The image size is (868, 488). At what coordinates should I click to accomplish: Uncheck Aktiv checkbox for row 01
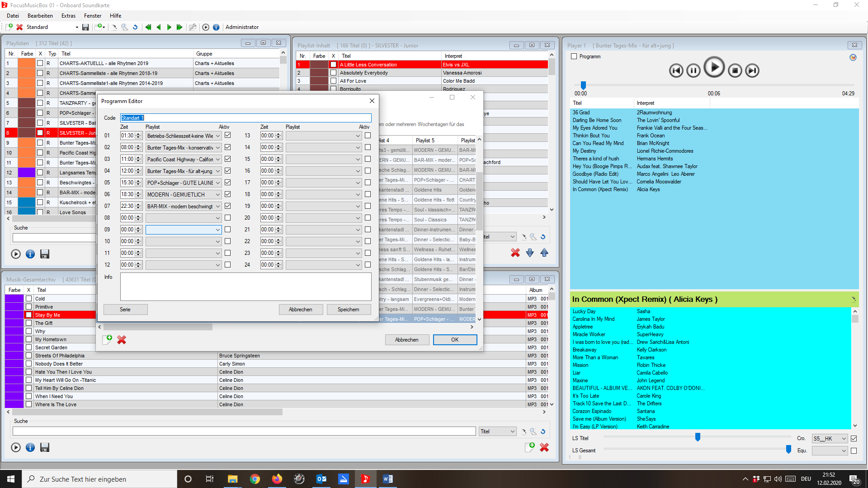228,136
